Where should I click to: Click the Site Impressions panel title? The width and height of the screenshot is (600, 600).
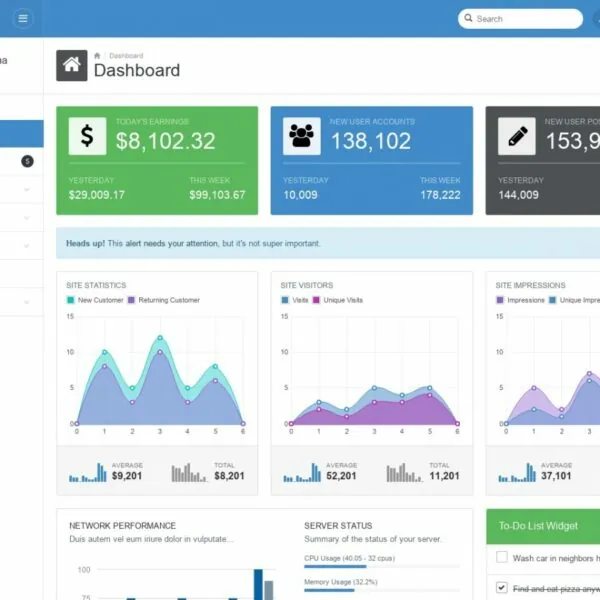[530, 285]
